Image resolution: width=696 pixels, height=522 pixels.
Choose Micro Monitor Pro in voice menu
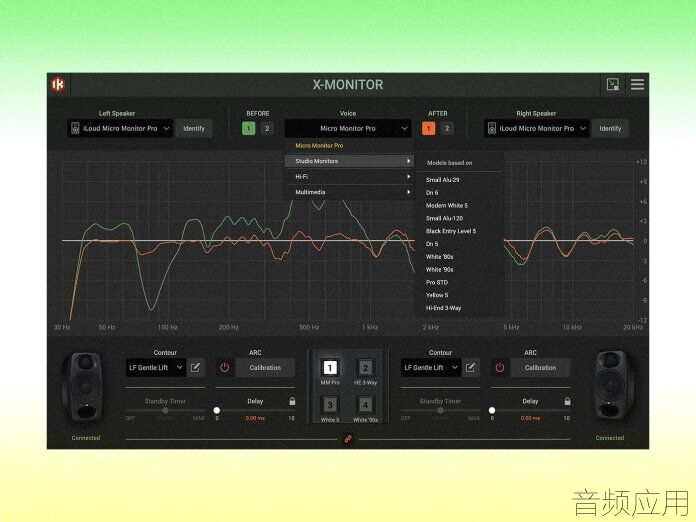pyautogui.click(x=319, y=146)
